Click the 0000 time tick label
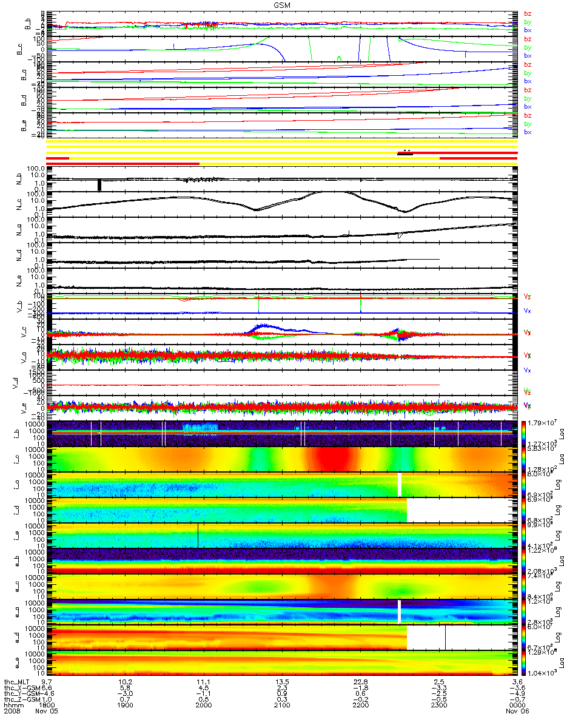564x728 pixels. click(517, 704)
